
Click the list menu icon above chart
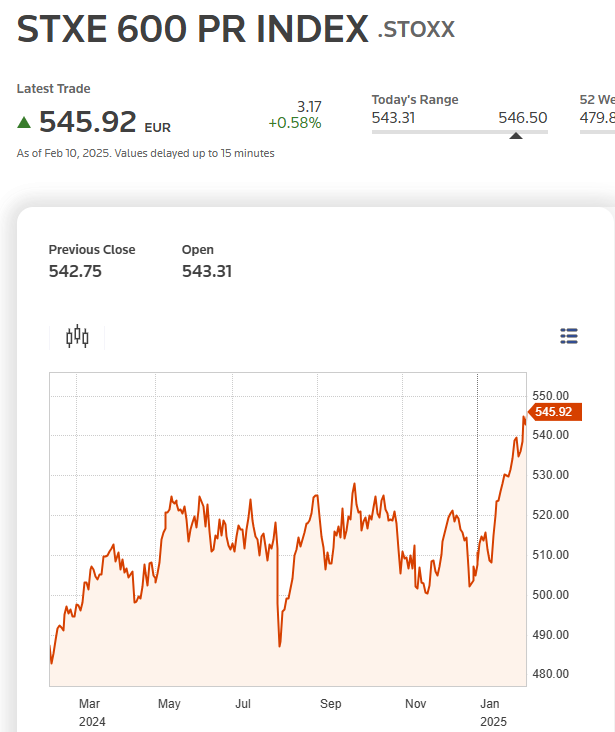pos(569,336)
